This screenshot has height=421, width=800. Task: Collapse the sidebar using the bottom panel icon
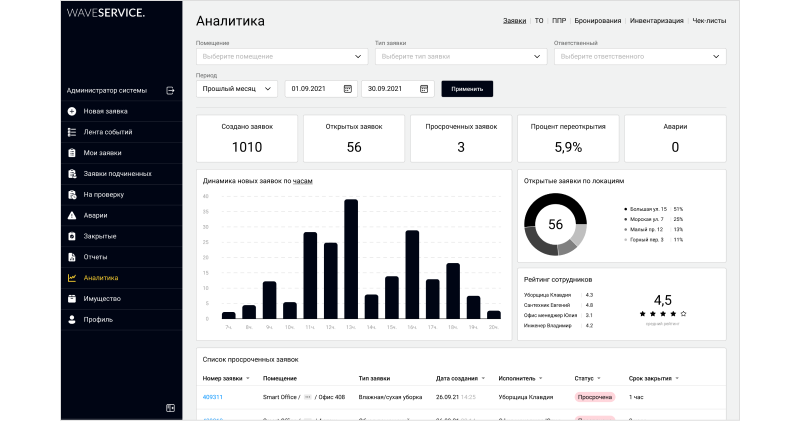170,407
